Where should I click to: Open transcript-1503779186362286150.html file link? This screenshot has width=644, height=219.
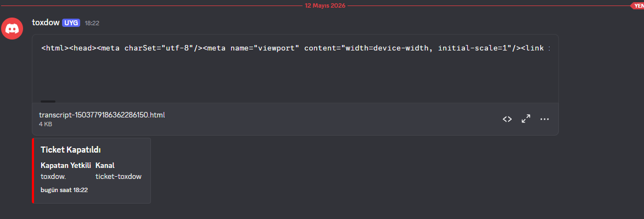[102, 115]
